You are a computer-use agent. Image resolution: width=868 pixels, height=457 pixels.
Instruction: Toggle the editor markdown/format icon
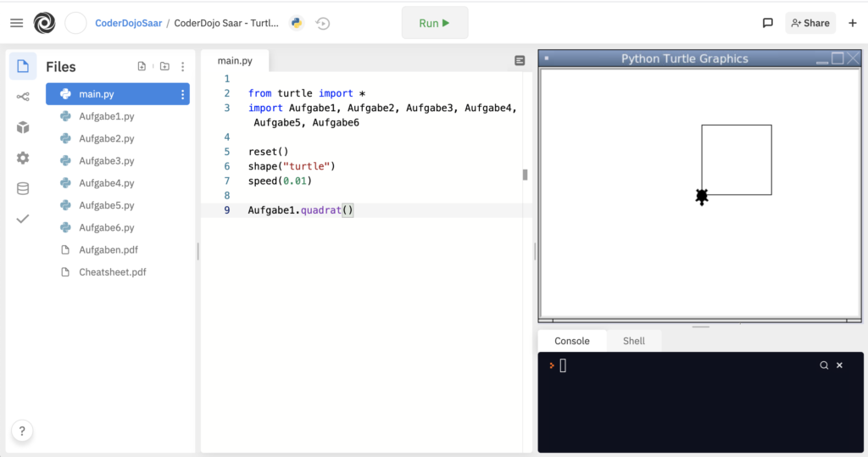point(520,60)
